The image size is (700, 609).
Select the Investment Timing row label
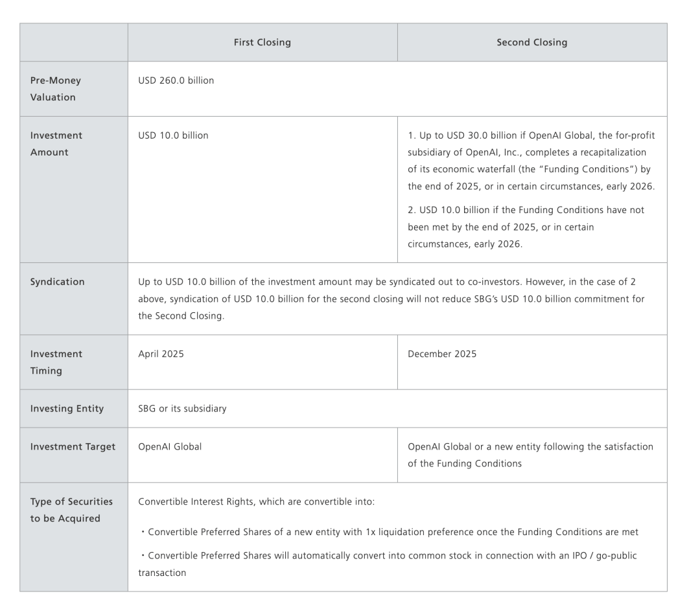[56, 362]
